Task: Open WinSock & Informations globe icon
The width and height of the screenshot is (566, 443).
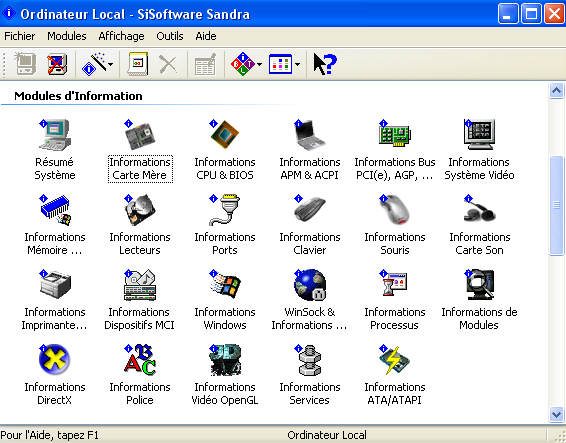Action: coord(310,285)
